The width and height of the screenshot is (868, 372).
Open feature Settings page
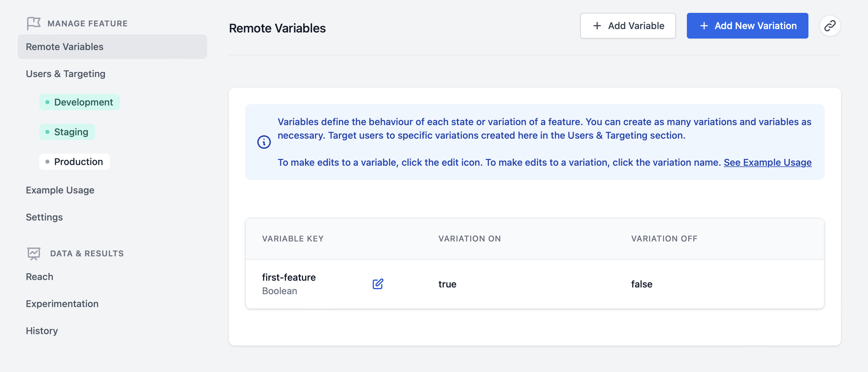point(44,217)
